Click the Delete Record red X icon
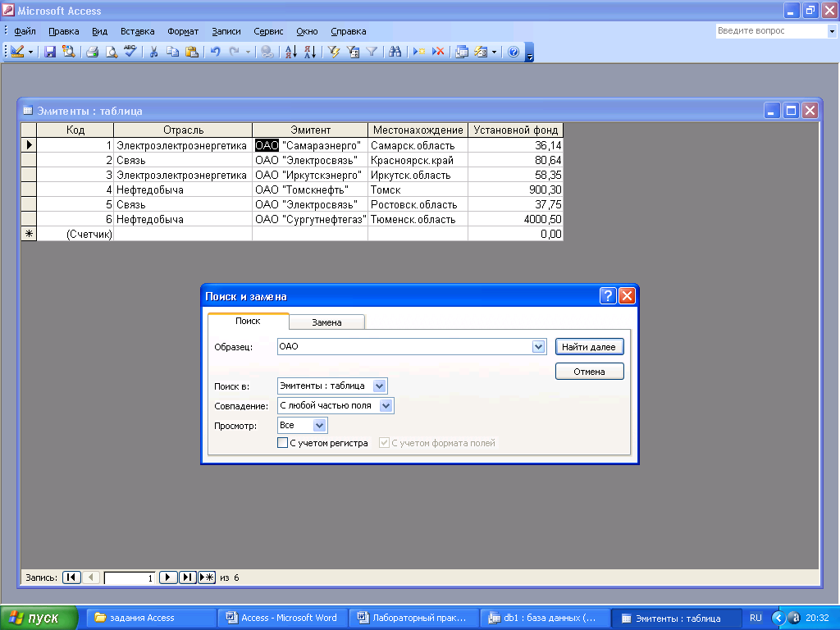The height and width of the screenshot is (630, 840). (438, 52)
